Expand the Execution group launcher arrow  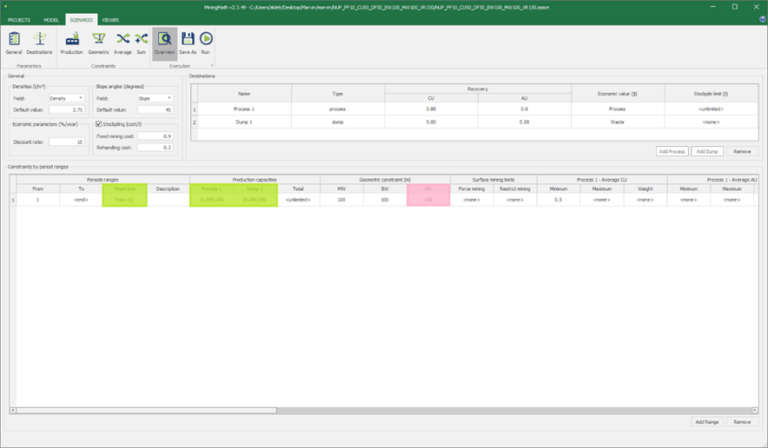tap(212, 65)
